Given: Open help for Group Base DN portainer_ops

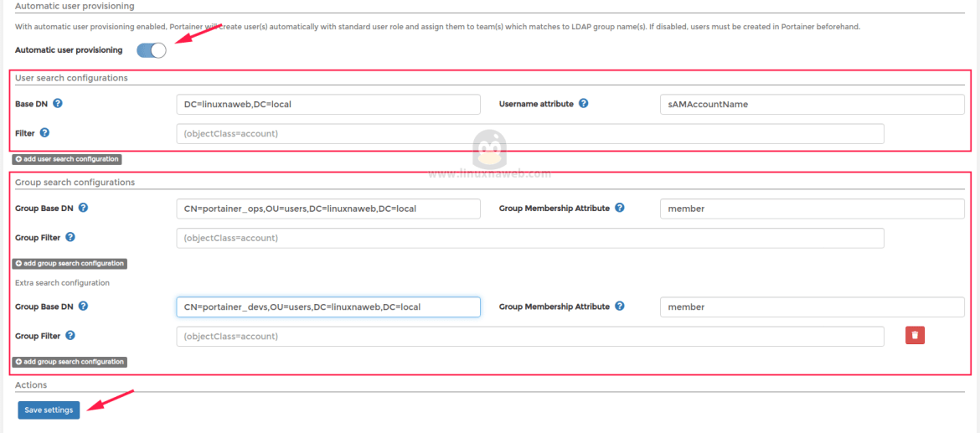Looking at the screenshot, I should pyautogui.click(x=83, y=208).
